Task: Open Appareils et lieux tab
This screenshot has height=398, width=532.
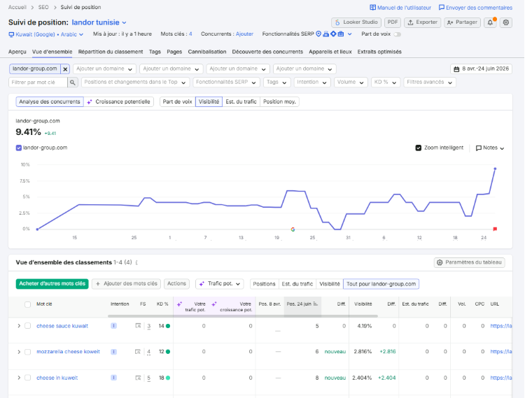Action: click(330, 52)
